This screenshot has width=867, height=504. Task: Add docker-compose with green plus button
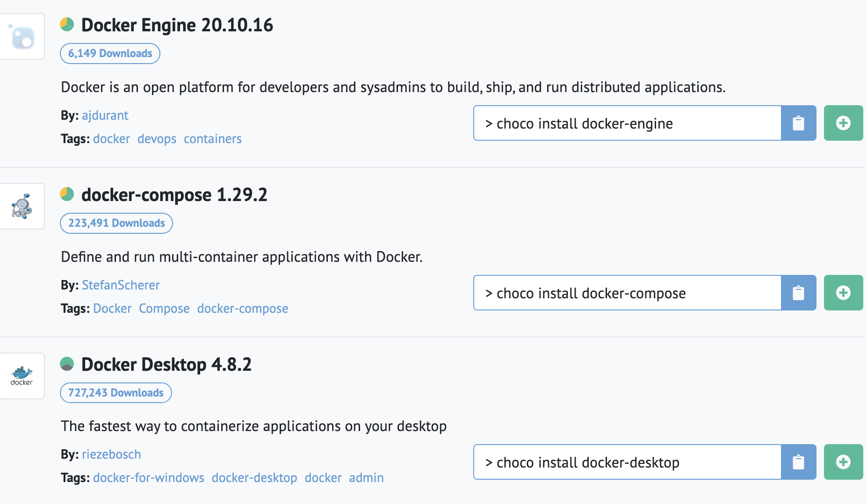pos(843,293)
